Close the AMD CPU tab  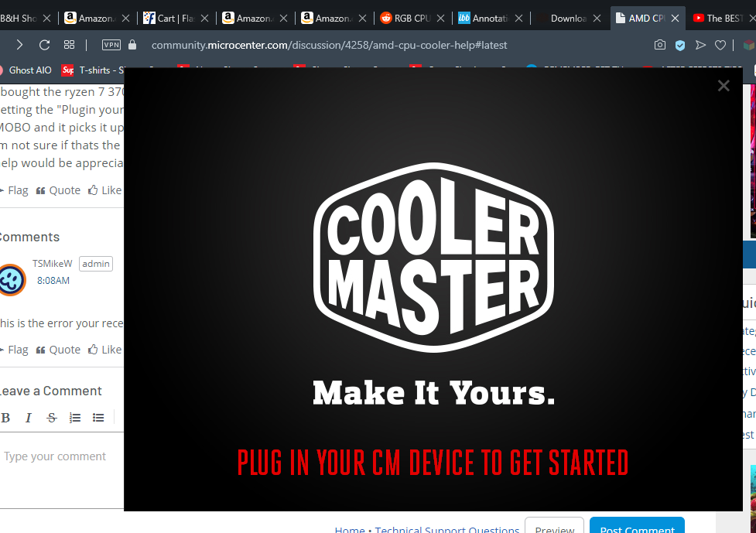click(x=675, y=19)
